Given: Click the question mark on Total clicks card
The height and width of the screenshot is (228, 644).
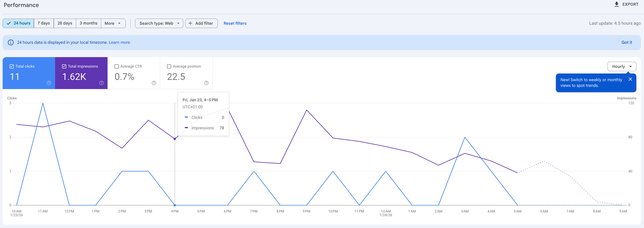Looking at the screenshot, I should pyautogui.click(x=49, y=83).
